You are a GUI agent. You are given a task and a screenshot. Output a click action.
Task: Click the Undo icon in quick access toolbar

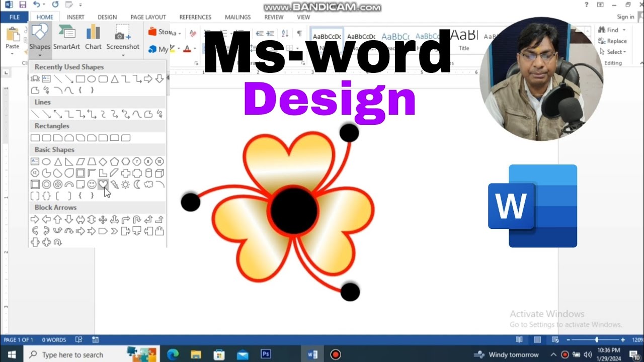(36, 5)
